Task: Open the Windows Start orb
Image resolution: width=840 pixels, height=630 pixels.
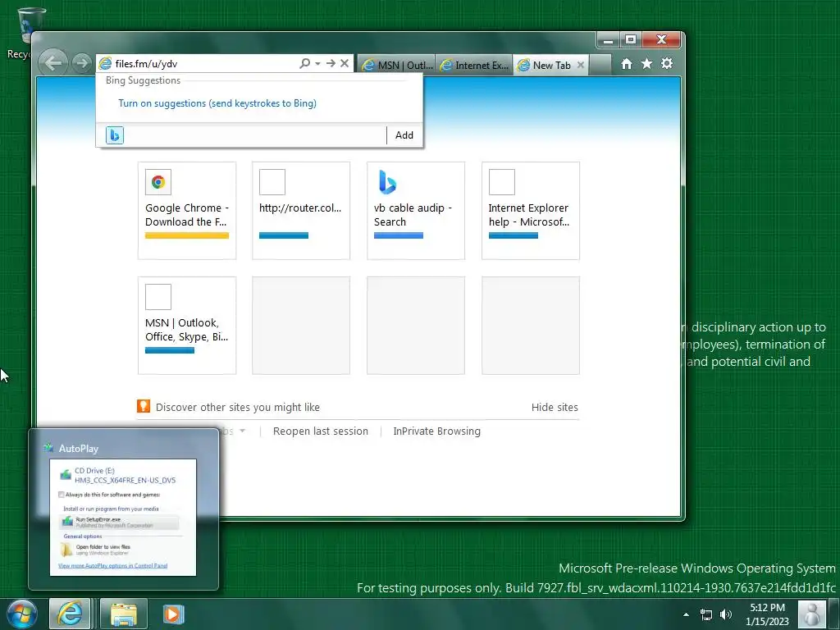Action: point(21,614)
